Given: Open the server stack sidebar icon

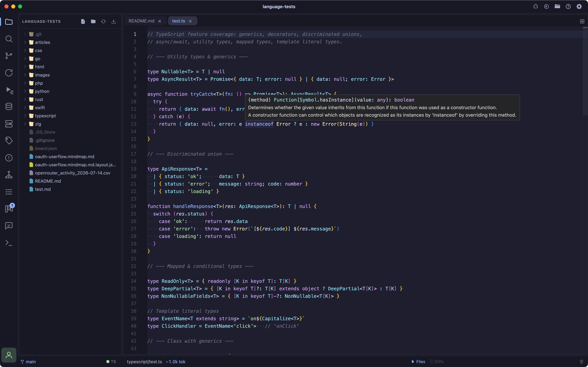Looking at the screenshot, I should [x=9, y=124].
